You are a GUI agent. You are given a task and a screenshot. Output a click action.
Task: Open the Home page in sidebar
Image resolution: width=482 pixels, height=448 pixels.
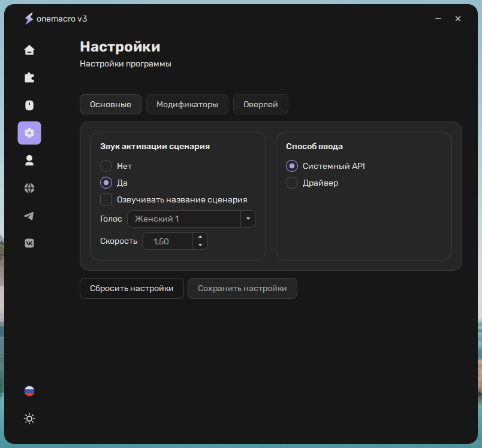(29, 50)
